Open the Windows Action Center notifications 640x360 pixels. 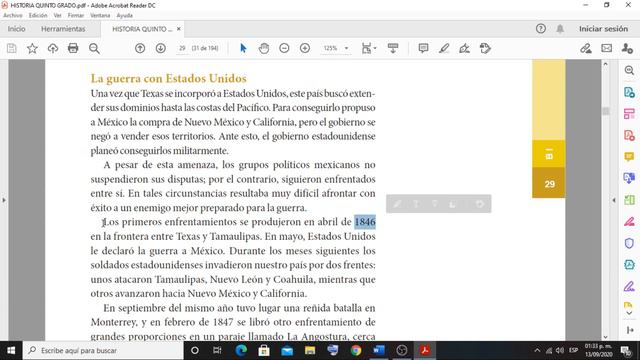pos(626,350)
